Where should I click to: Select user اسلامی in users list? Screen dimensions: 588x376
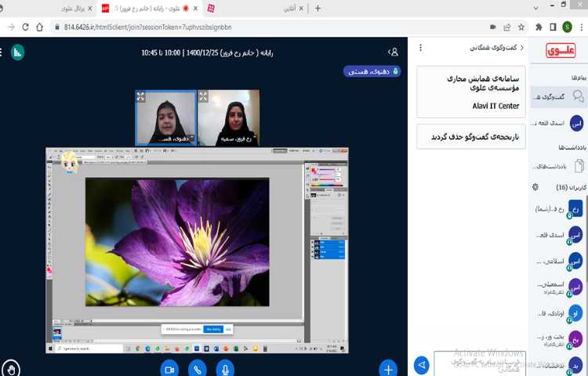click(x=558, y=262)
